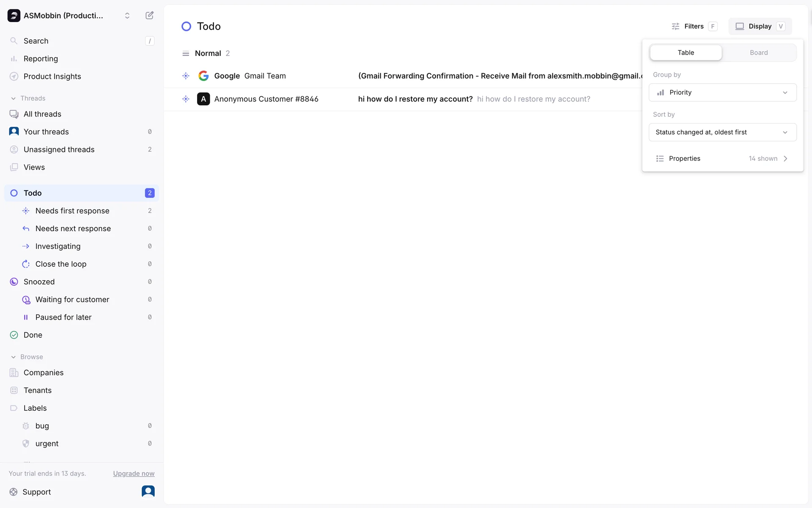Switch display to Board view
This screenshot has height=508, width=812.
(x=759, y=52)
